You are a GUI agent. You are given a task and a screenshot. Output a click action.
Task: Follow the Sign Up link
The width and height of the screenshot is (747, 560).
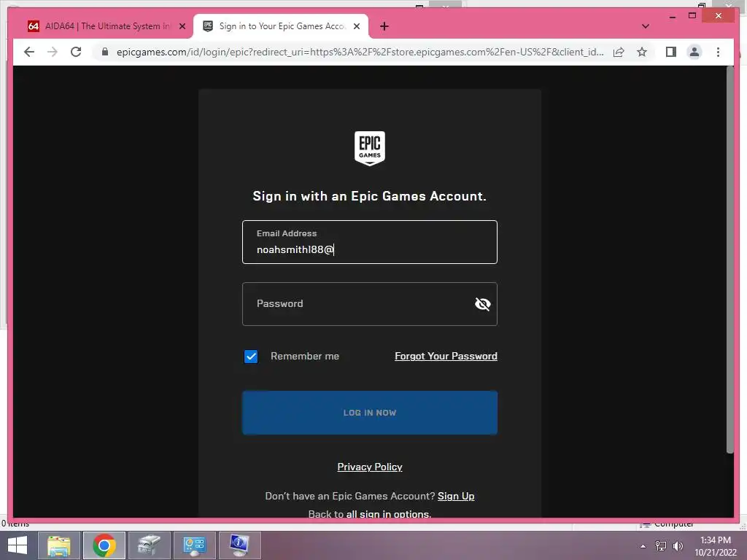pyautogui.click(x=456, y=496)
